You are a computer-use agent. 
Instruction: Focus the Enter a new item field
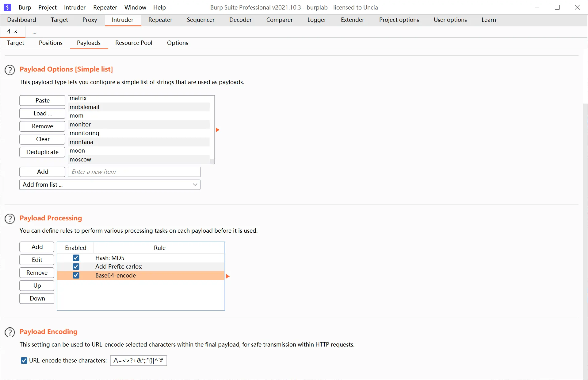(x=134, y=172)
